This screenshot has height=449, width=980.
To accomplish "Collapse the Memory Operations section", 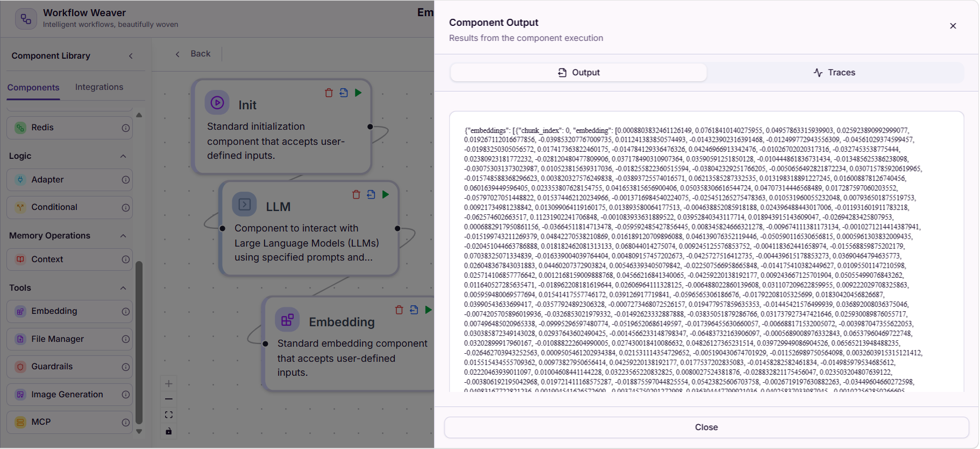I will click(123, 236).
